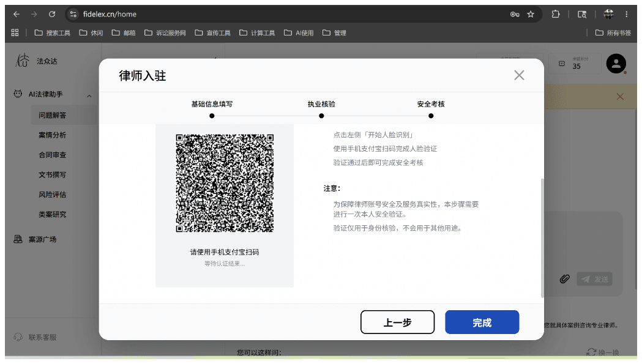
Task: Select 文书撰写 in the sidebar
Action: (53, 175)
